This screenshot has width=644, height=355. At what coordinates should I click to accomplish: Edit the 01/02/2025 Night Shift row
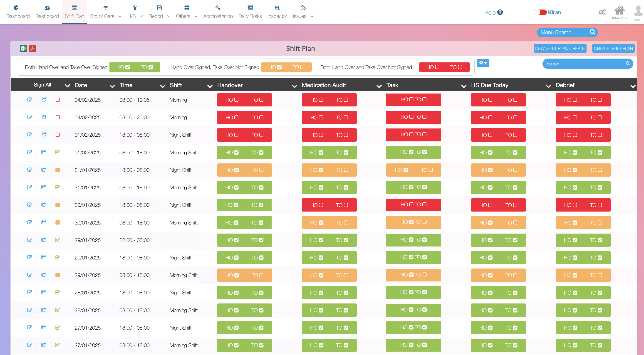click(x=30, y=134)
